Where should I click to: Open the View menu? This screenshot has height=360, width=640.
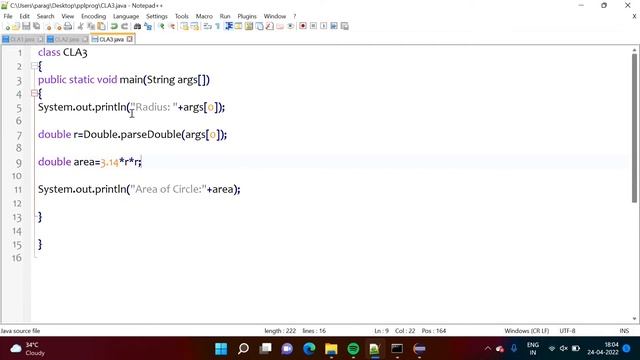click(x=68, y=16)
